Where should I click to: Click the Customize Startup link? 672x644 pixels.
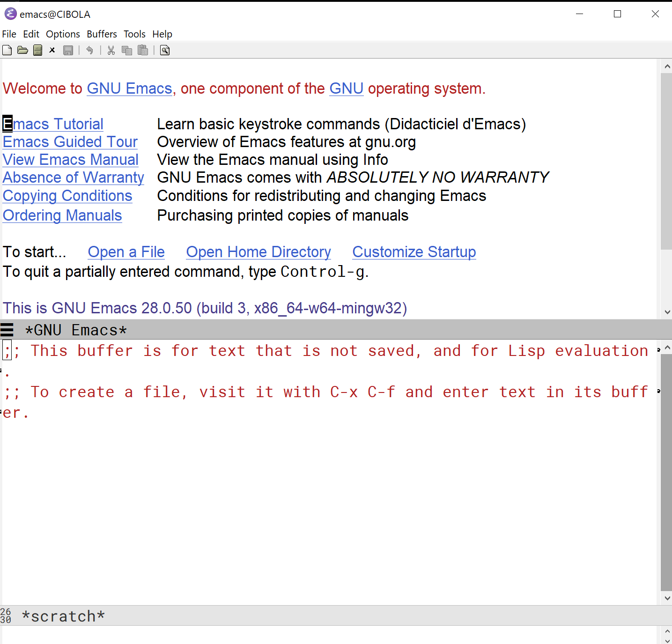pos(414,252)
